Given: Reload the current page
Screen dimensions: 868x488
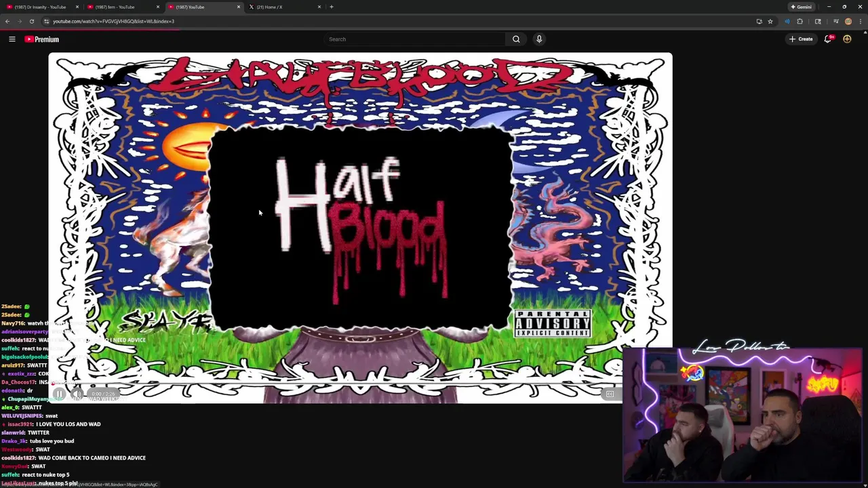Looking at the screenshot, I should pyautogui.click(x=31, y=21).
